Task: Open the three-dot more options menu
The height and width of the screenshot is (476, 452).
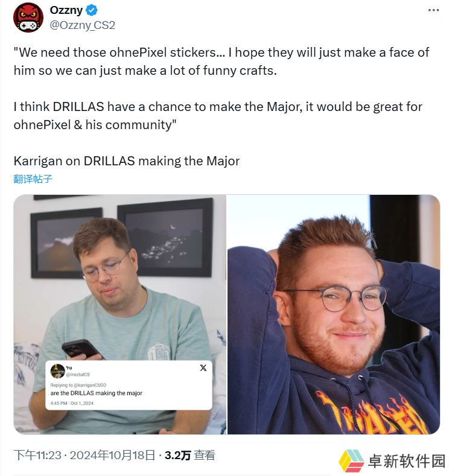Action: pos(433,10)
